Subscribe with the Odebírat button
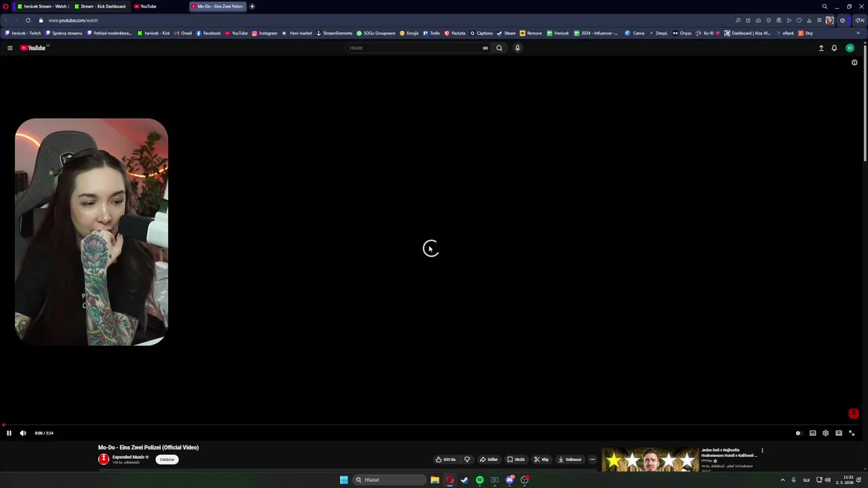Screen dimensions: 868x488 [x=167, y=460]
